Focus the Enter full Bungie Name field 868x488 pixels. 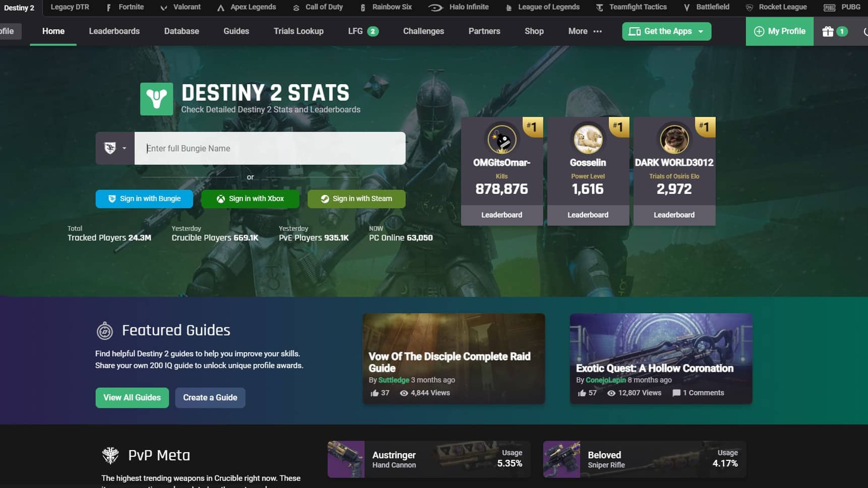coord(270,148)
